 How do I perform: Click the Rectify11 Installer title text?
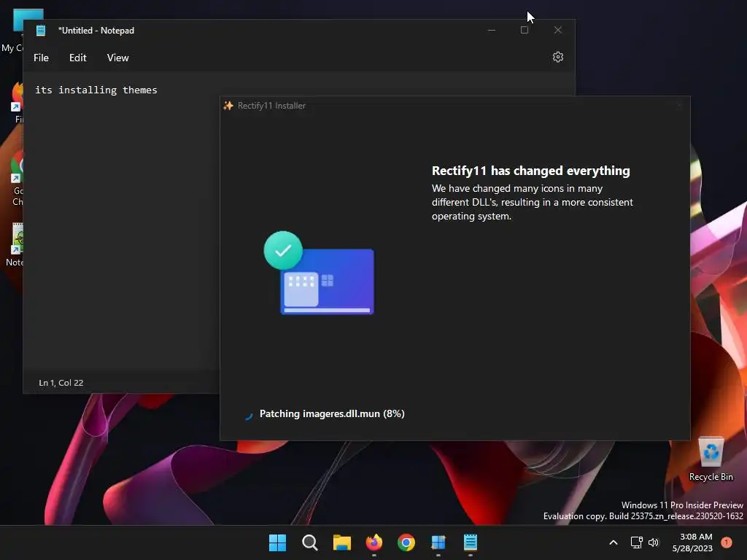coord(271,106)
